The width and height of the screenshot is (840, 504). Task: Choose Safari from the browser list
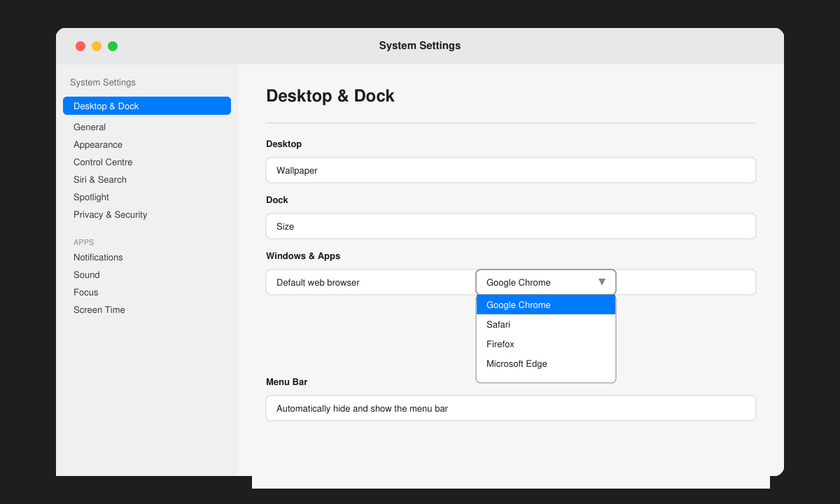pyautogui.click(x=546, y=324)
